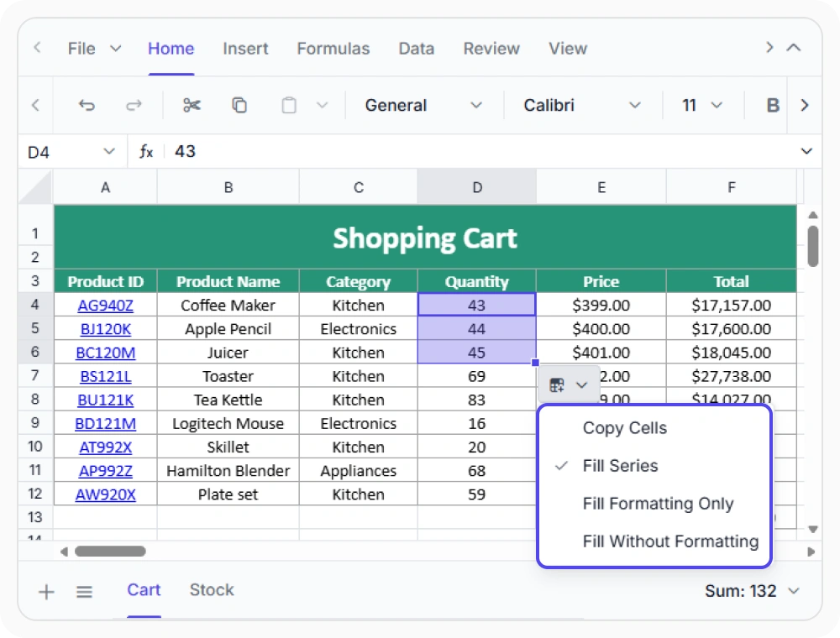Screen dimensions: 840x638
Task: Select the Hamilton Blender cell
Action: (x=228, y=470)
